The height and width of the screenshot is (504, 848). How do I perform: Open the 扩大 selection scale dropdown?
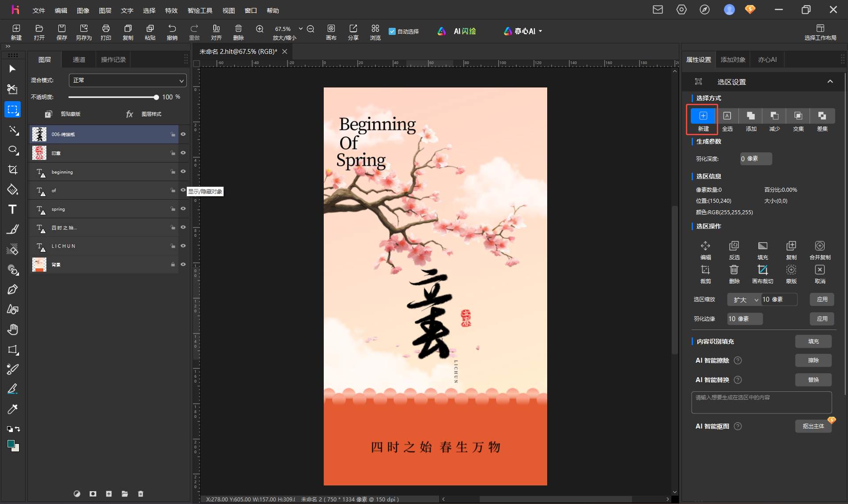744,299
